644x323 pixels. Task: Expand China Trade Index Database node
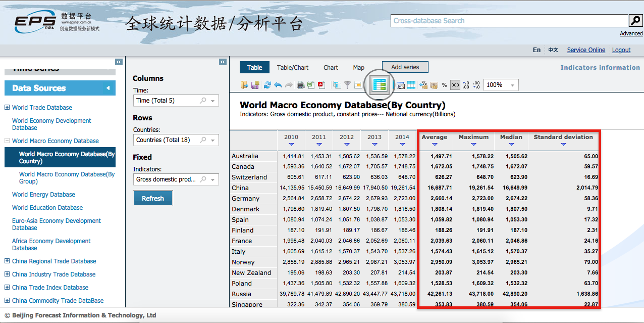pyautogui.click(x=7, y=287)
